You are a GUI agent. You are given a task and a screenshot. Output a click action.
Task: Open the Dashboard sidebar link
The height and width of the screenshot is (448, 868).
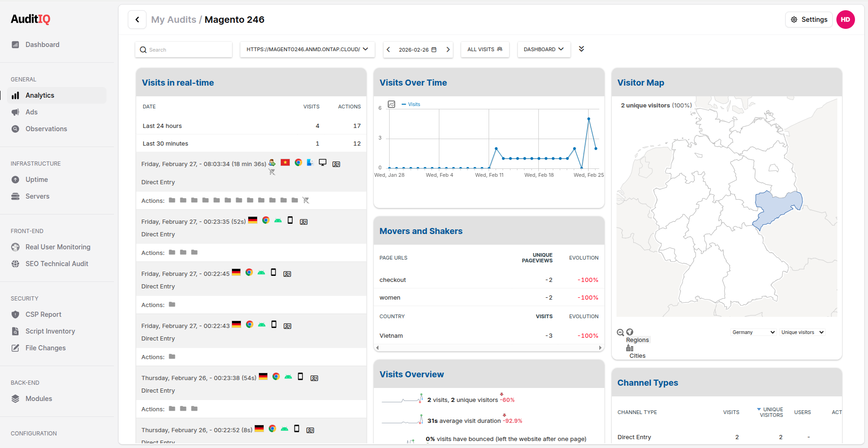(42, 45)
